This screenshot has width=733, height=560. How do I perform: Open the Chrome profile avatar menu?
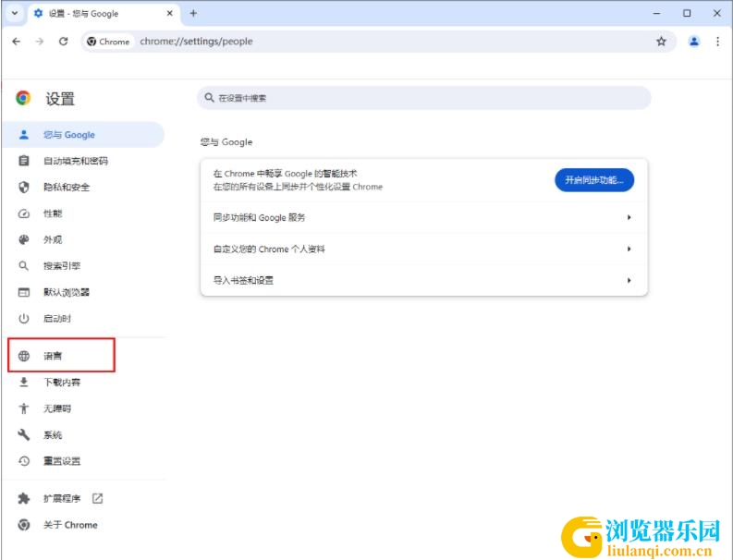click(694, 42)
